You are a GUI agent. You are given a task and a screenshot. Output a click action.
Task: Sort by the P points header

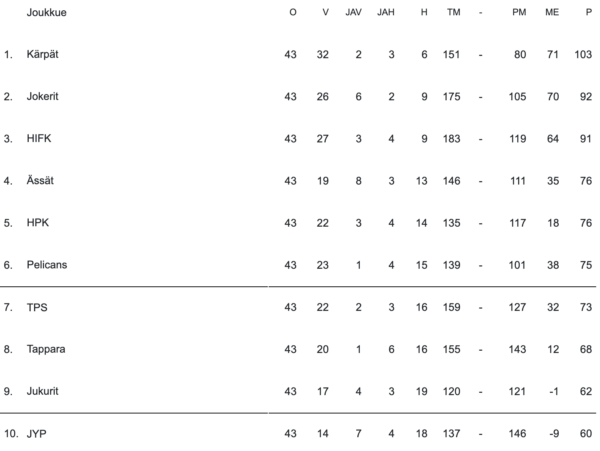(587, 12)
